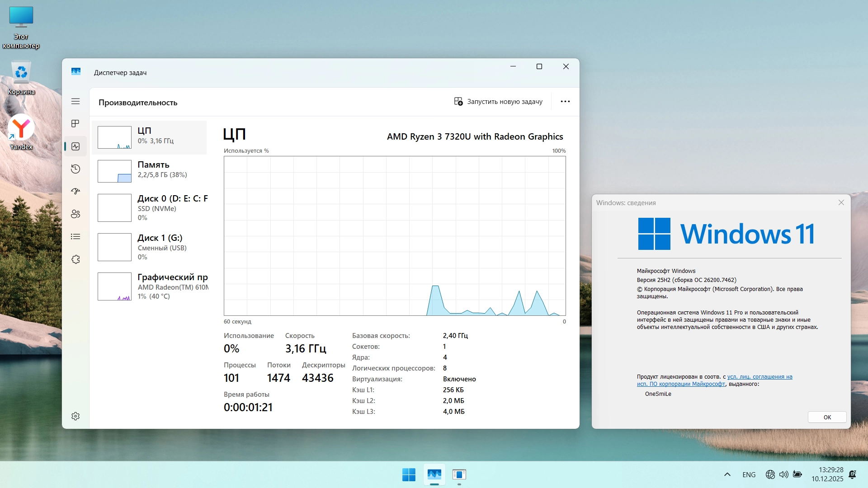Open the Microsoft license agreement link
The image size is (868, 488).
coord(759,377)
